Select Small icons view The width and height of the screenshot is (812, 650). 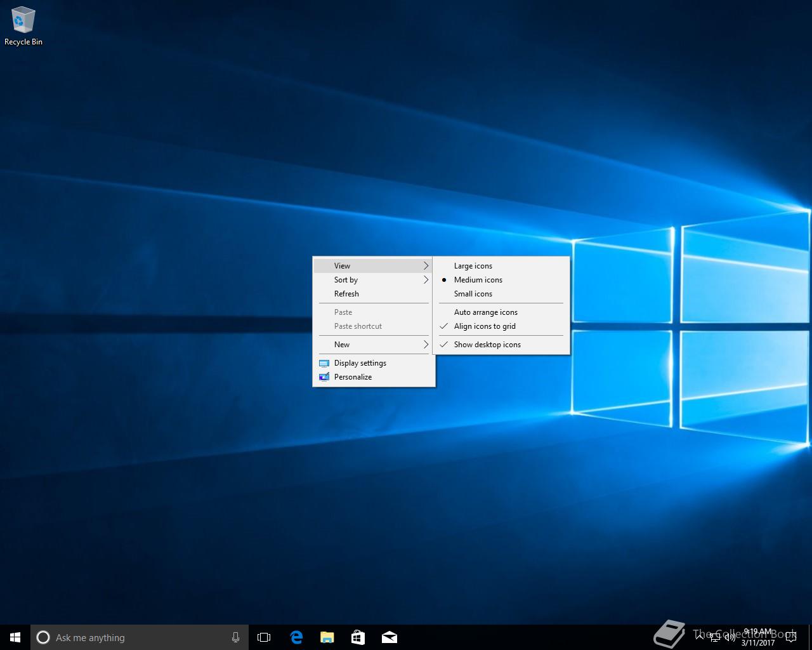click(x=501, y=294)
